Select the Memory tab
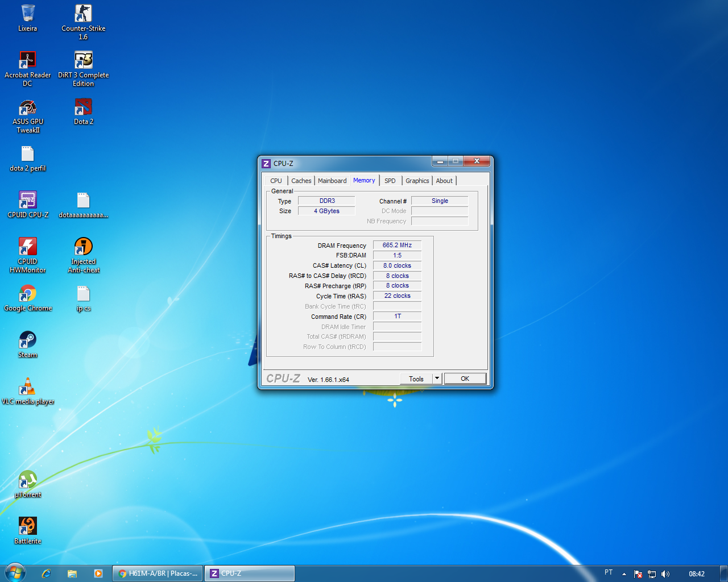 coord(364,180)
